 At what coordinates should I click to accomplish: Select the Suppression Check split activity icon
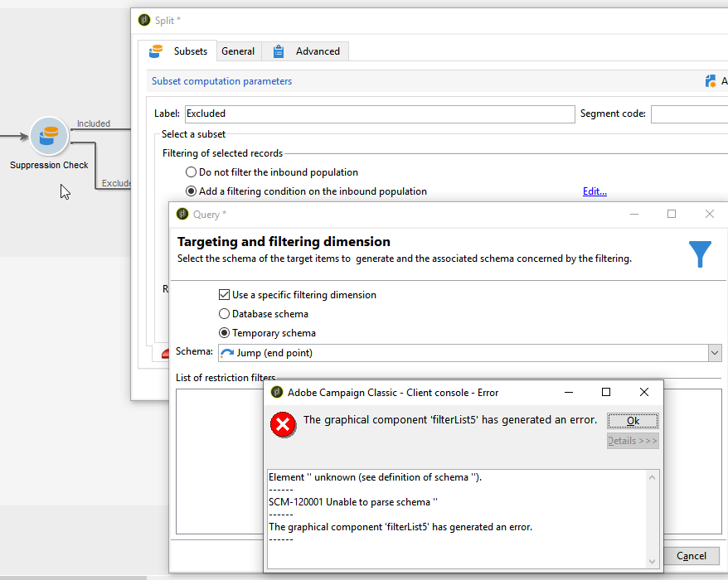click(49, 136)
